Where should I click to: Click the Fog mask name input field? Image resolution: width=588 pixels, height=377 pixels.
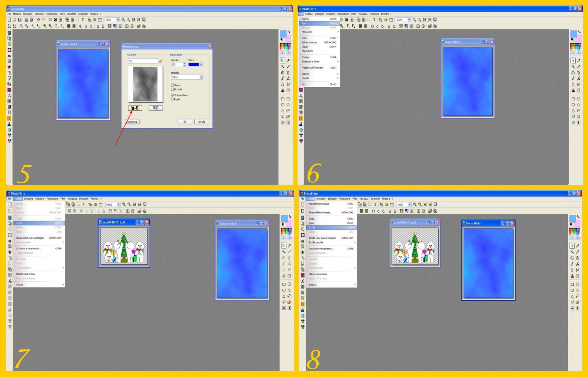tap(143, 61)
